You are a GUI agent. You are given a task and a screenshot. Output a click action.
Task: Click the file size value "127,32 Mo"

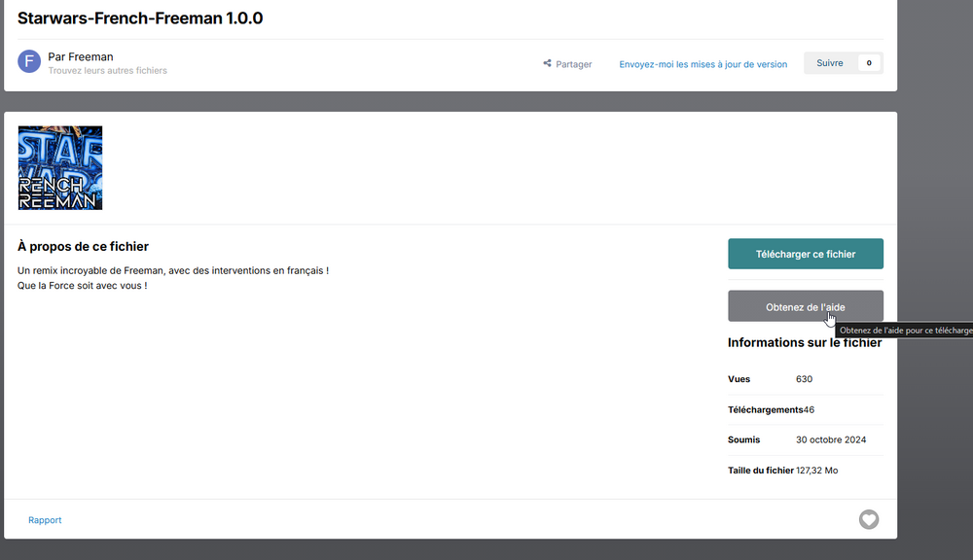click(816, 471)
